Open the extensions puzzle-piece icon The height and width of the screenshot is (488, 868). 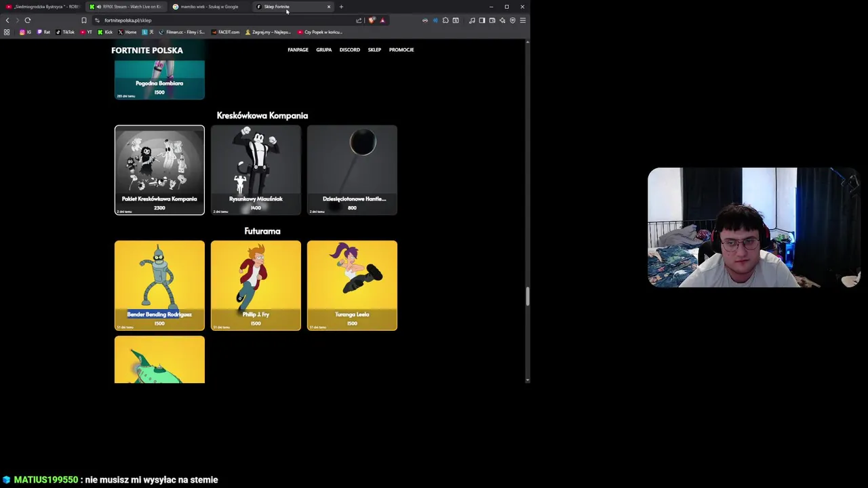pos(446,20)
